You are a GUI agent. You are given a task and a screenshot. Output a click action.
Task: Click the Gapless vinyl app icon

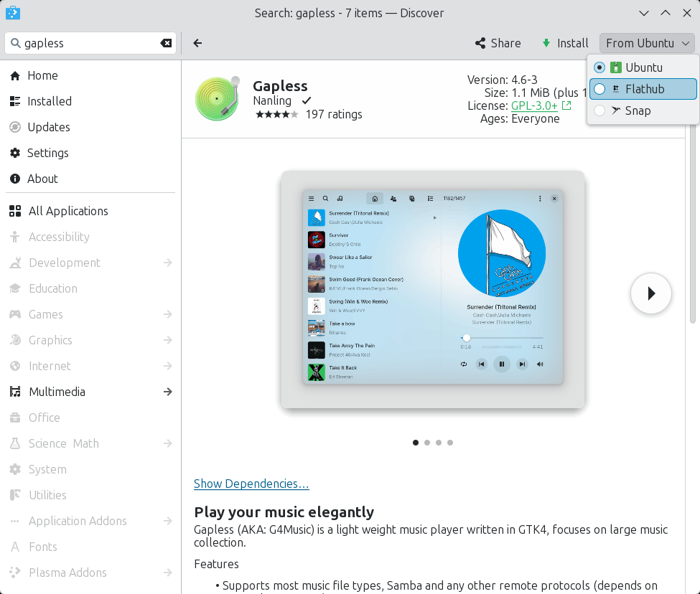[x=217, y=98]
